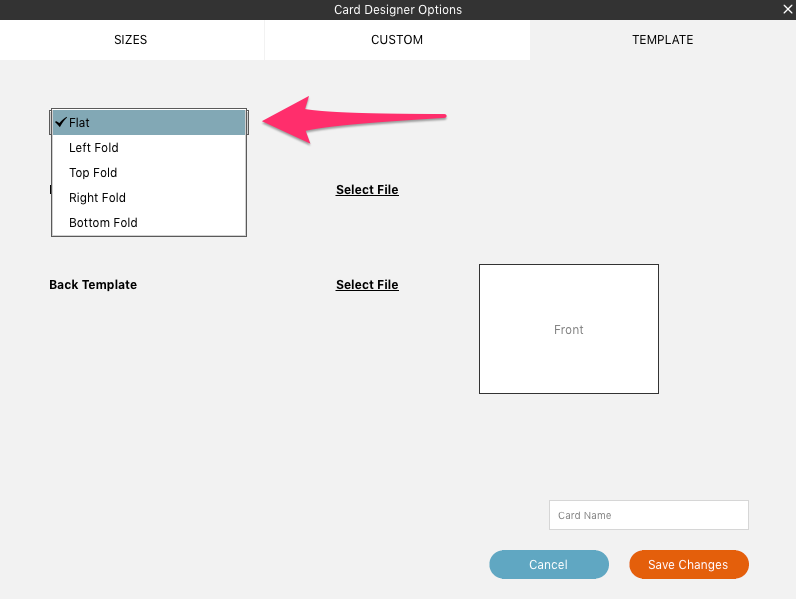Viewport: 796px width, 599px height.
Task: Click the Front card preview box
Action: [569, 329]
